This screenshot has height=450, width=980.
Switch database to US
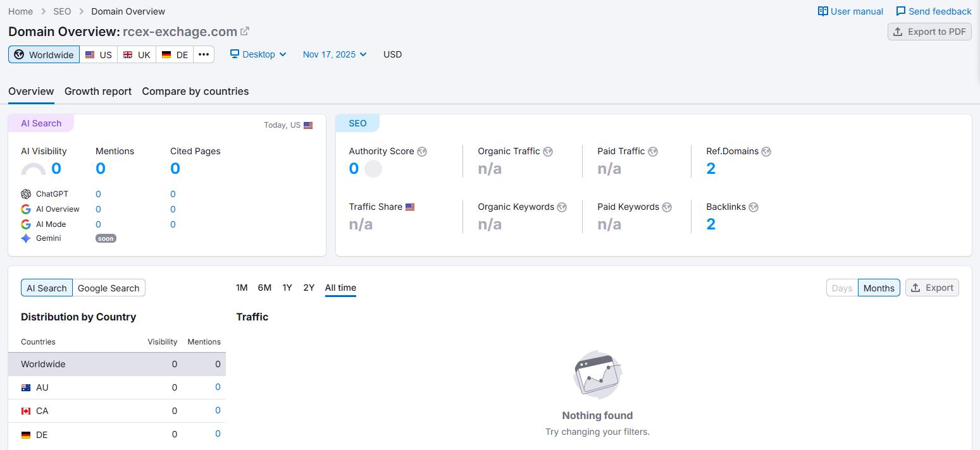[x=99, y=54]
